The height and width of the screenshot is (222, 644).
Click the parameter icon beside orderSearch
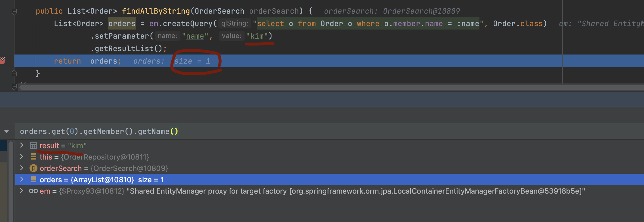point(33,168)
